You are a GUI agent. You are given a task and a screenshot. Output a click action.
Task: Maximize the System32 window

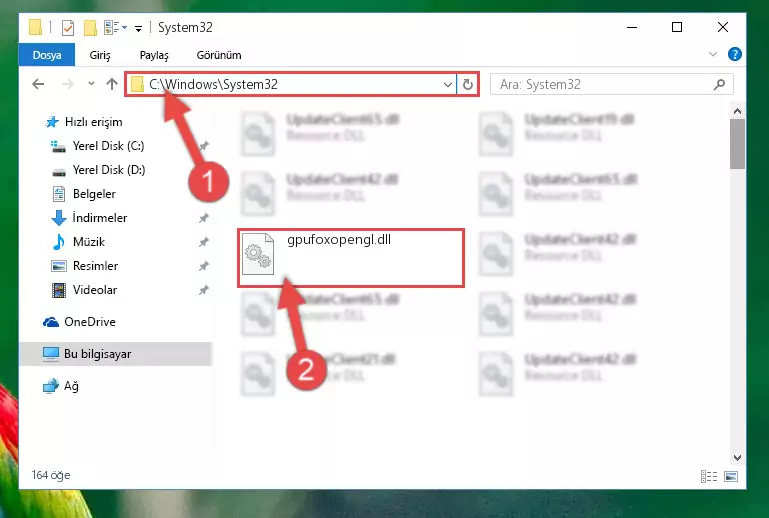pos(677,27)
